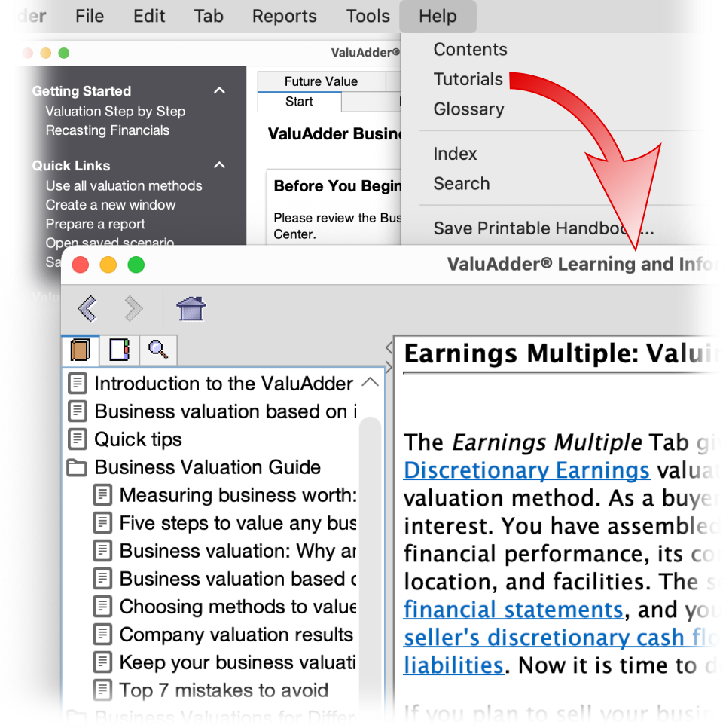Click the document icon next to Quick tips
This screenshot has height=728, width=726.
78,439
